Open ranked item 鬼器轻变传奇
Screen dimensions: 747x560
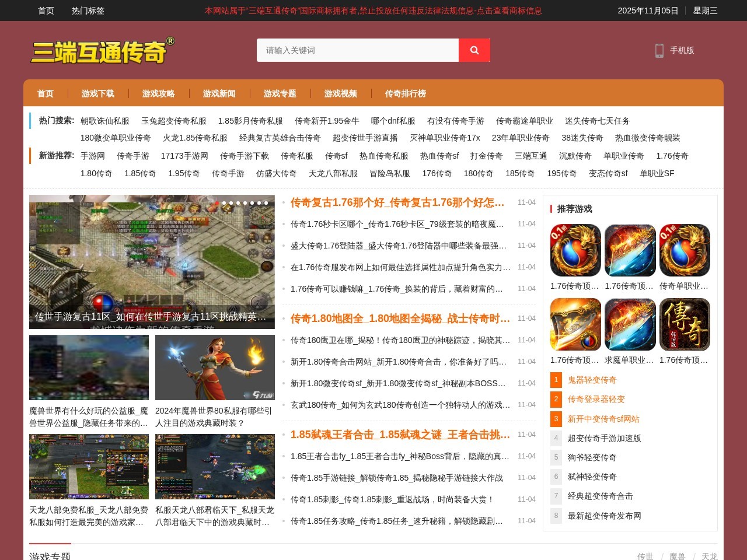pyautogui.click(x=592, y=380)
